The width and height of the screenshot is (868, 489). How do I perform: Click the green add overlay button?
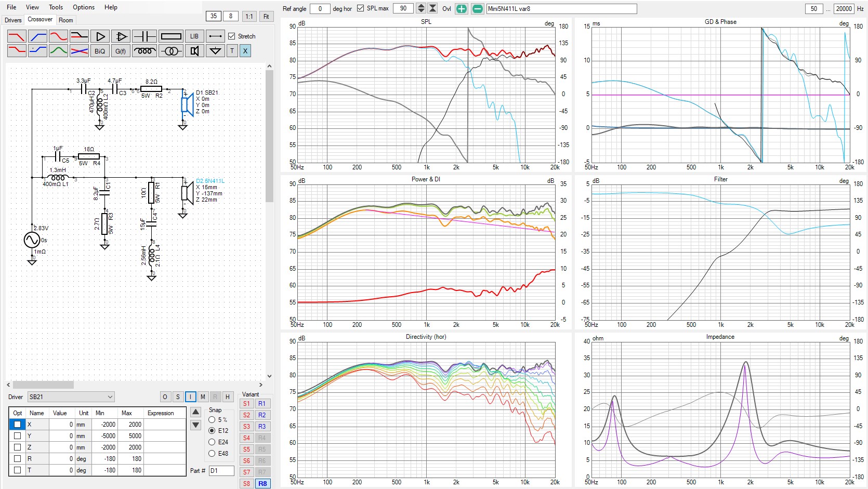461,9
